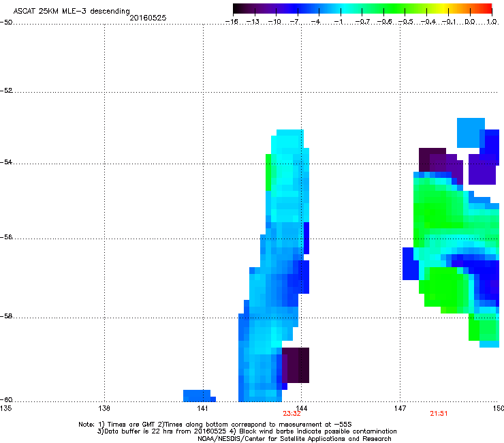
Task: Click the latitude label '-58'
Action: click(6, 316)
